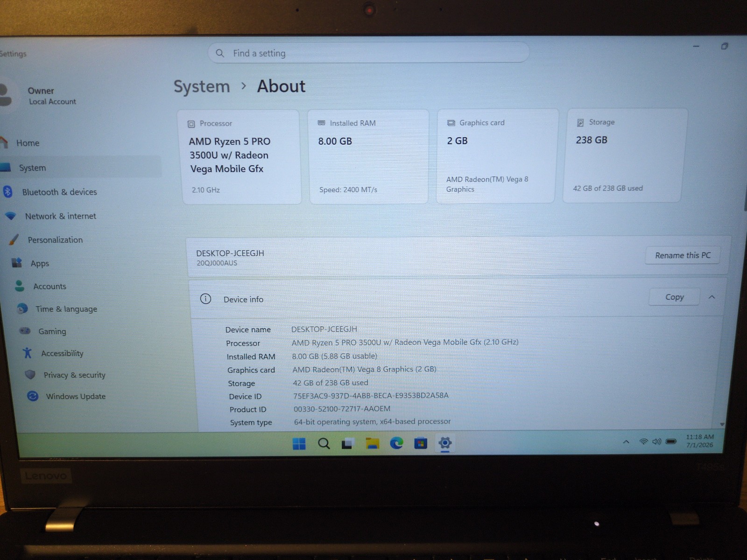Click the volume speaker tray icon
The height and width of the screenshot is (560, 747).
[x=656, y=441]
